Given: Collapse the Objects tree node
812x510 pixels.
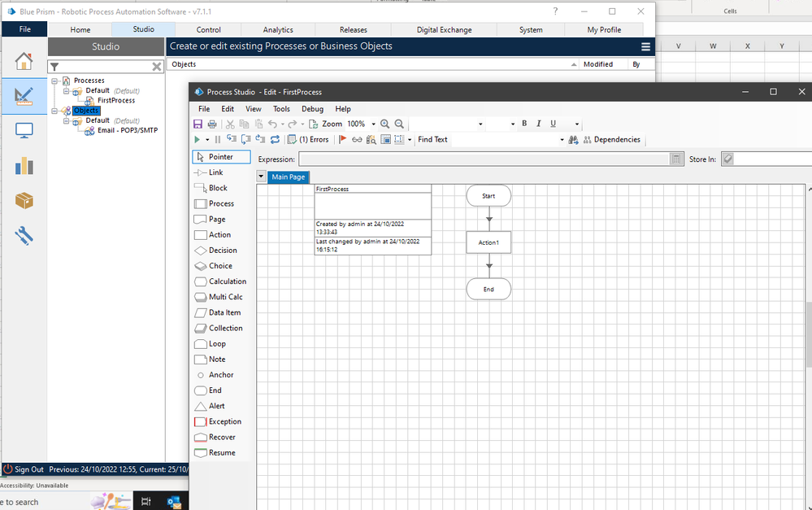Looking at the screenshot, I should [54, 111].
